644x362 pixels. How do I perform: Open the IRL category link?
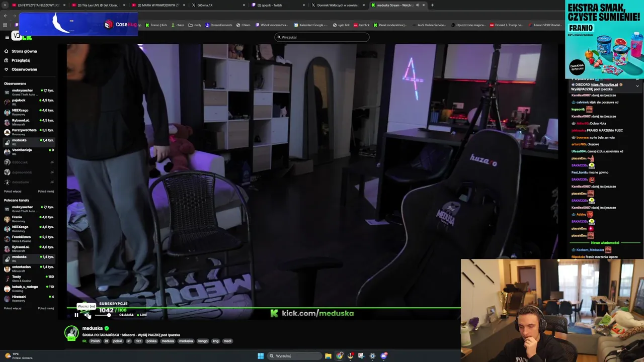pyautogui.click(x=85, y=341)
